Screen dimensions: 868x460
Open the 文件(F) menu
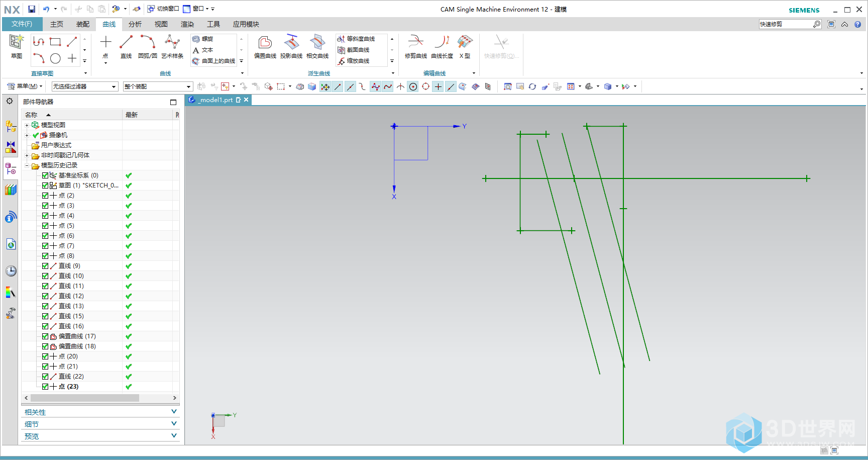tap(22, 24)
